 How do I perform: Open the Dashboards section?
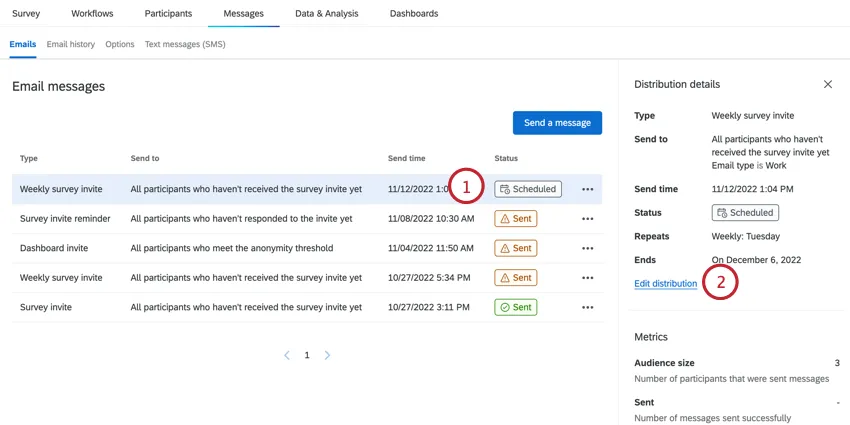click(413, 14)
